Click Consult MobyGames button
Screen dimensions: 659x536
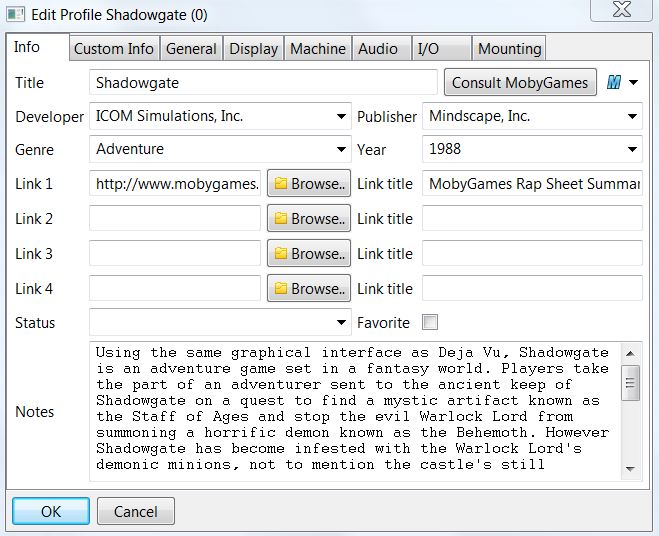tap(520, 82)
